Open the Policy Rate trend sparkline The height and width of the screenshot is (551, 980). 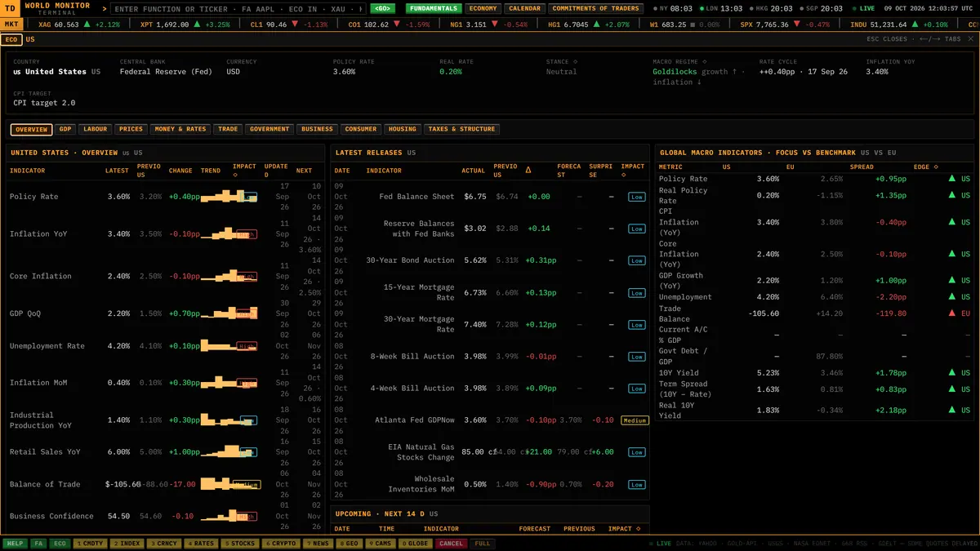click(229, 197)
